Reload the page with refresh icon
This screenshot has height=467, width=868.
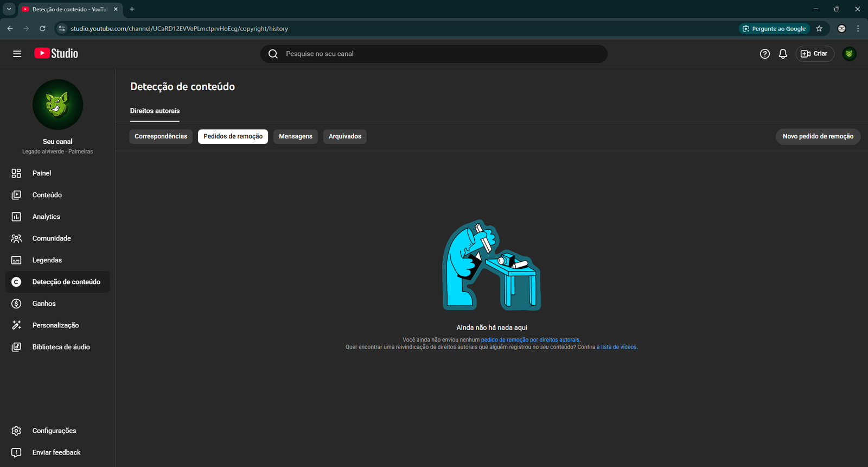[42, 28]
